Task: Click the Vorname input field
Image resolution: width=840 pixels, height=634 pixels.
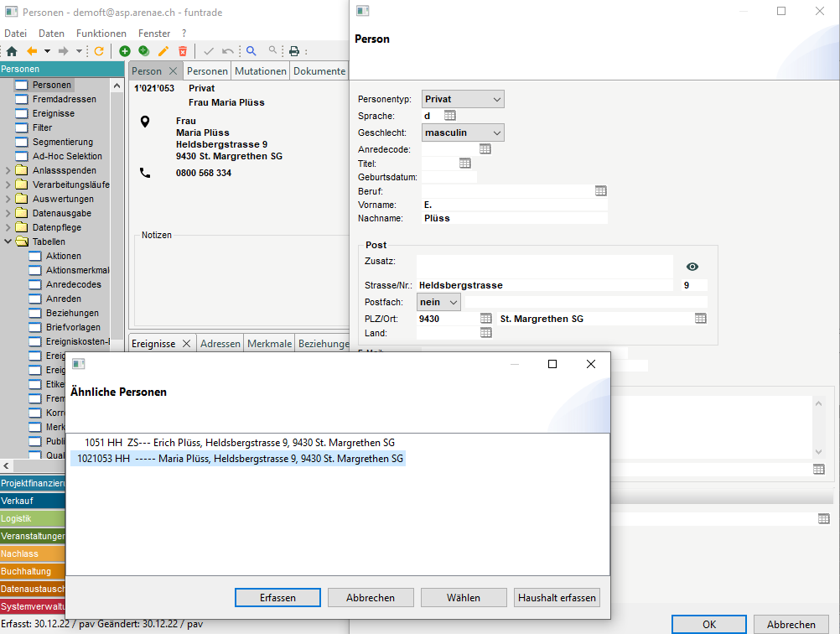Action: tap(513, 205)
